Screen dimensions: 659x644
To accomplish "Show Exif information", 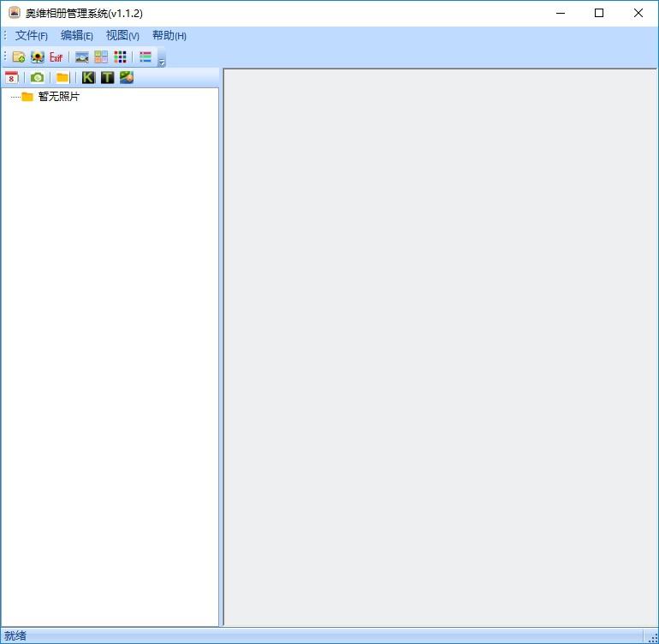I will pyautogui.click(x=56, y=57).
